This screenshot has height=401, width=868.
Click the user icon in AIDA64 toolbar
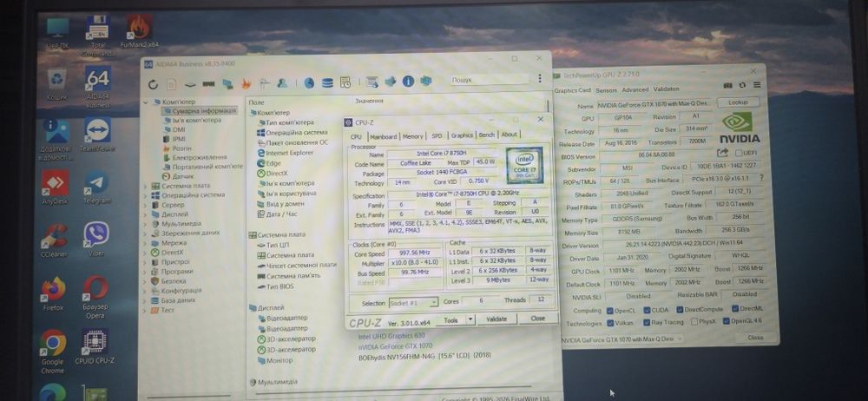pyautogui.click(x=282, y=83)
